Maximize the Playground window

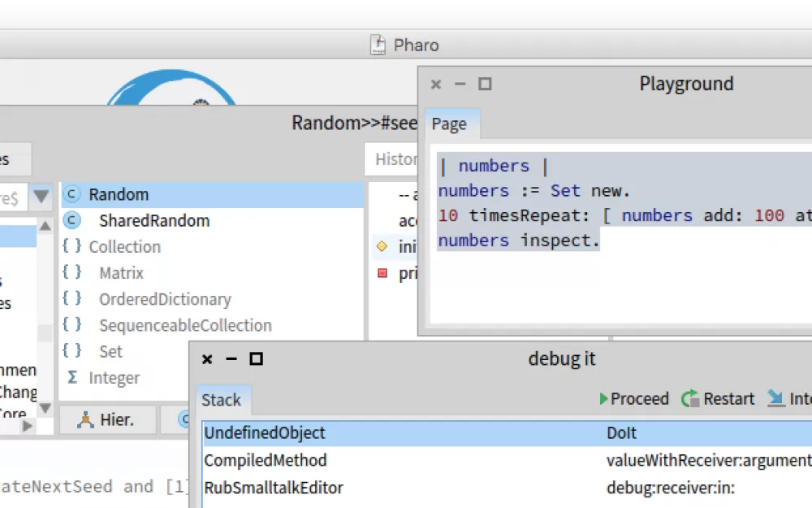(485, 84)
